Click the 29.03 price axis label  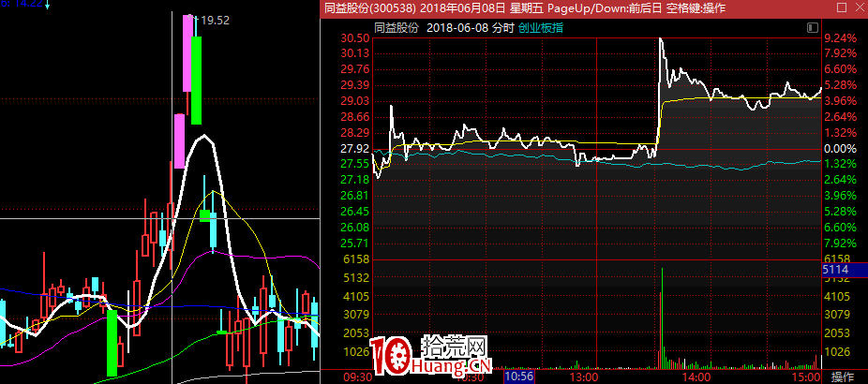click(x=356, y=101)
